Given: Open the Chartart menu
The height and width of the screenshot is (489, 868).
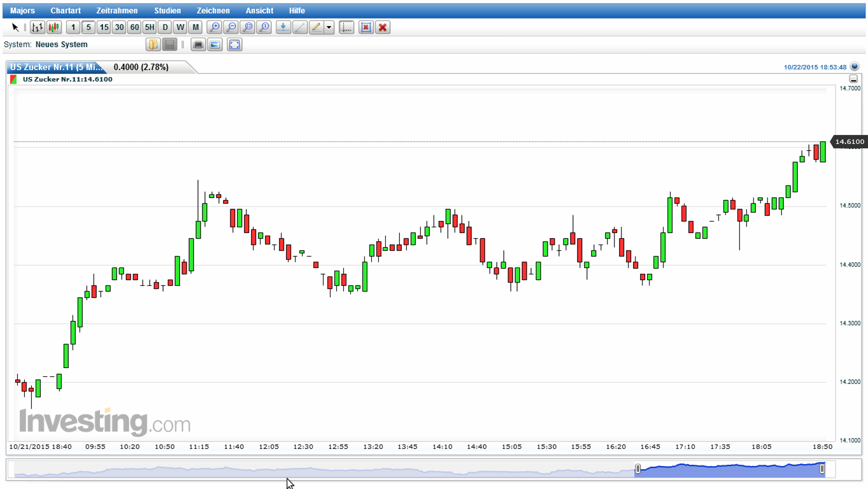Looking at the screenshot, I should click(x=66, y=11).
